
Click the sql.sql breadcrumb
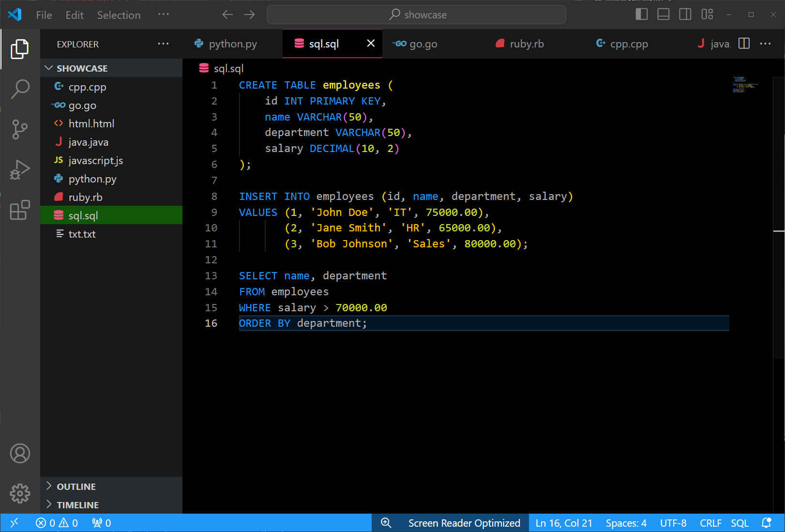pos(222,68)
